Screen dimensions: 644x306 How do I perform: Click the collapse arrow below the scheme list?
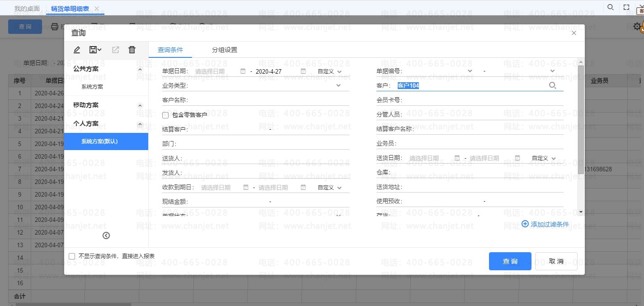(106, 235)
